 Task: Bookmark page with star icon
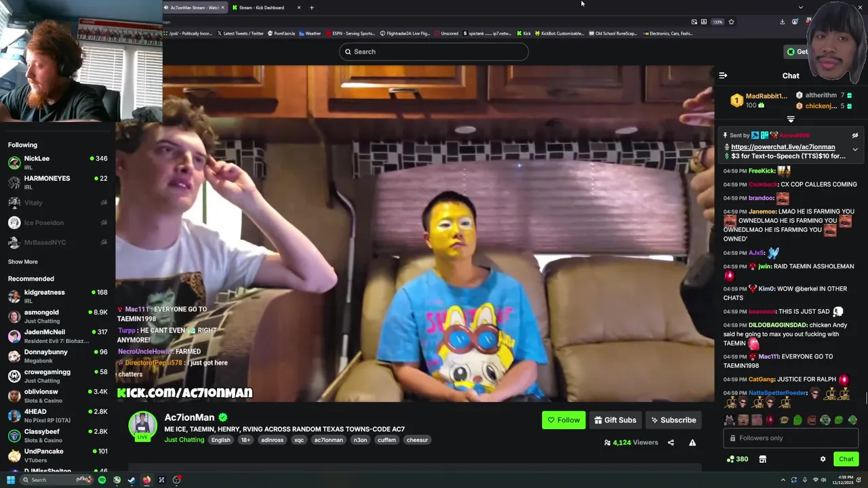coord(731,22)
